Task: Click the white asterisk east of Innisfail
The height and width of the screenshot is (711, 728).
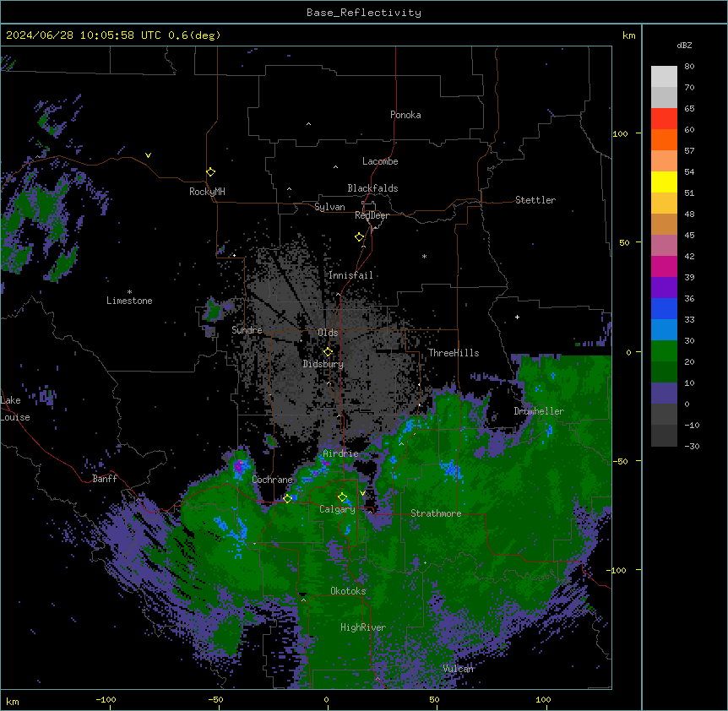Action: 424,256
